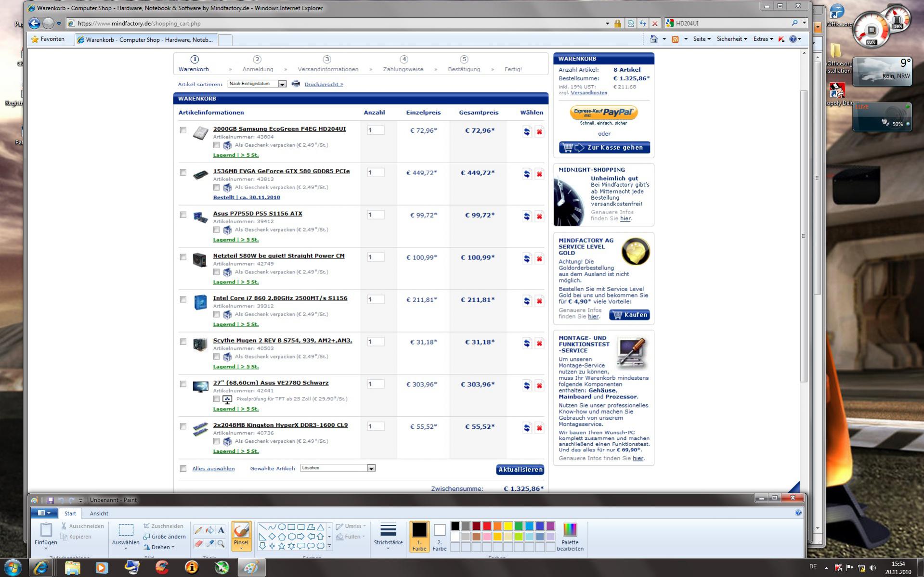Open the Gewählte Artikel Löschen dropdown
The height and width of the screenshot is (577, 924).
click(338, 468)
